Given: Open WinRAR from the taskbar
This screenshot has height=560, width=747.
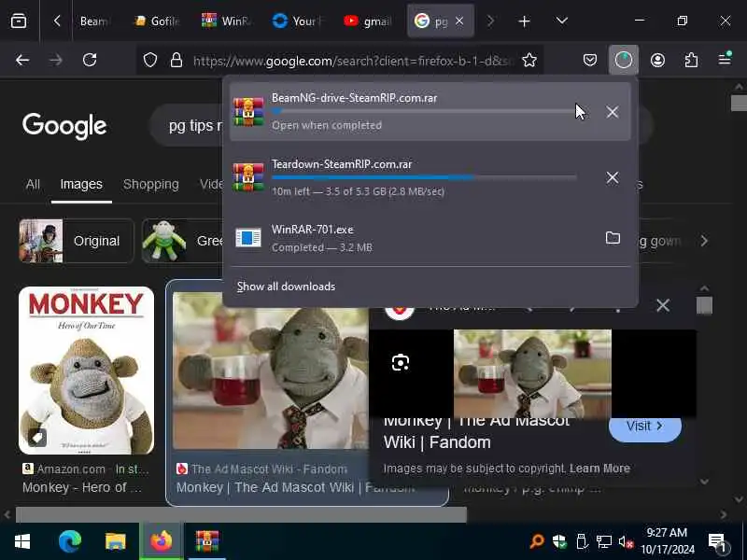Looking at the screenshot, I should (x=206, y=541).
